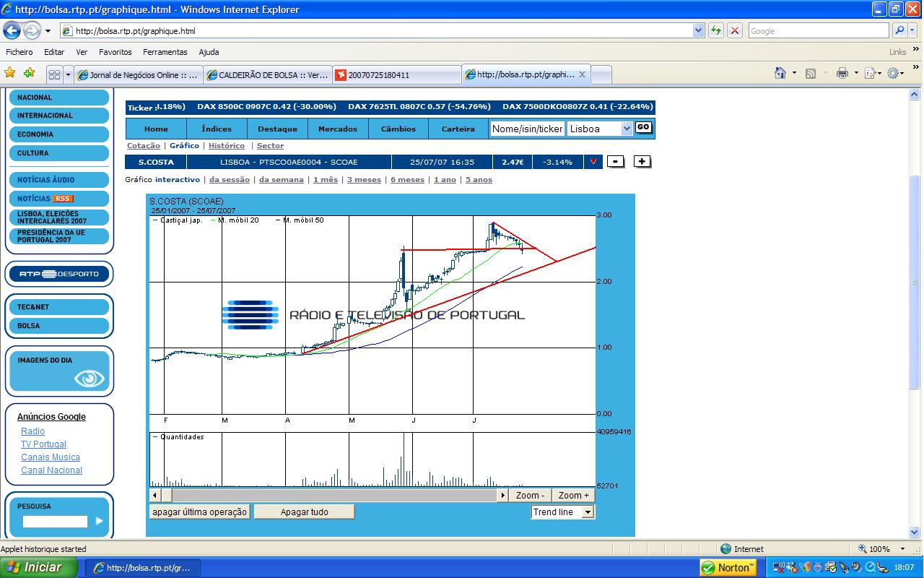Open the Trend line tool dropdown
The image size is (924, 578).
click(588, 512)
